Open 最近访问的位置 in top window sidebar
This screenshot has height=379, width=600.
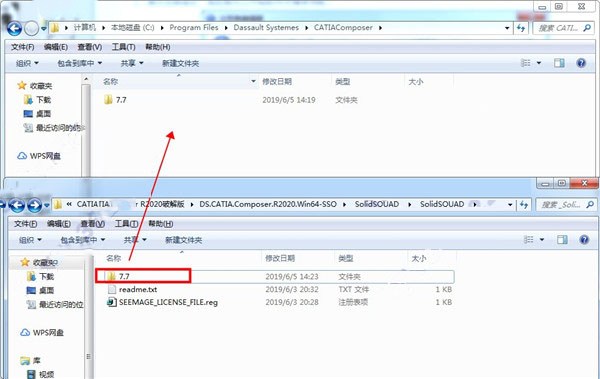(x=54, y=128)
